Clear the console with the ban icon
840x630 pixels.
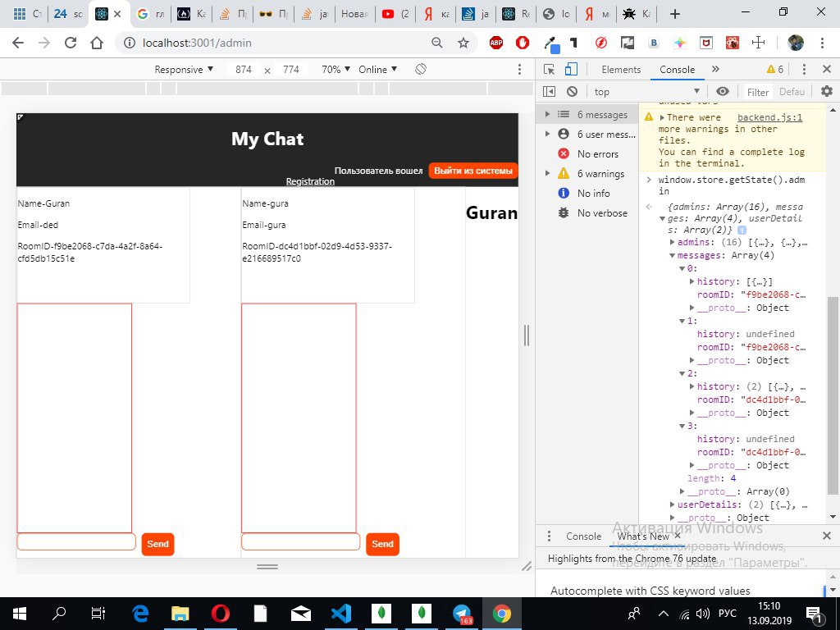coord(572,92)
